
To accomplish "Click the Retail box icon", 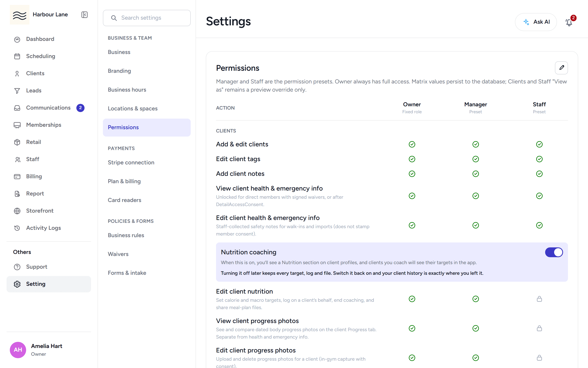I will pos(17,142).
